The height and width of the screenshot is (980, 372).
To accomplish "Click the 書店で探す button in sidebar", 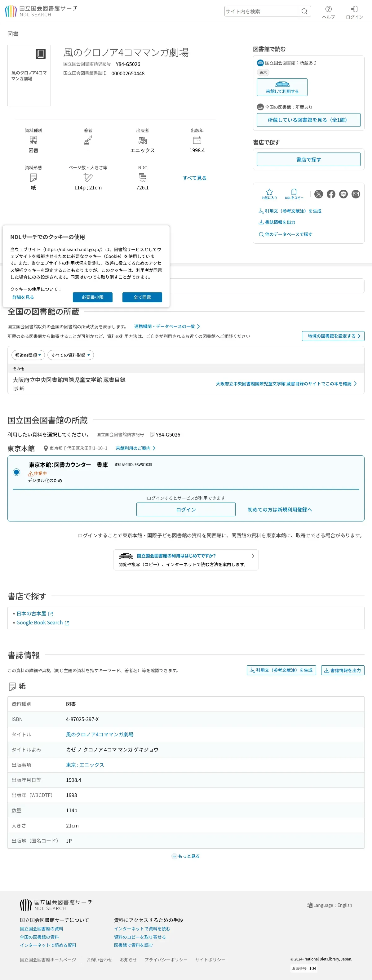I will point(308,159).
